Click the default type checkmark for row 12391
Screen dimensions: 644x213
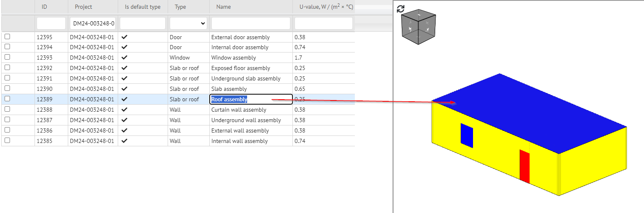click(124, 78)
